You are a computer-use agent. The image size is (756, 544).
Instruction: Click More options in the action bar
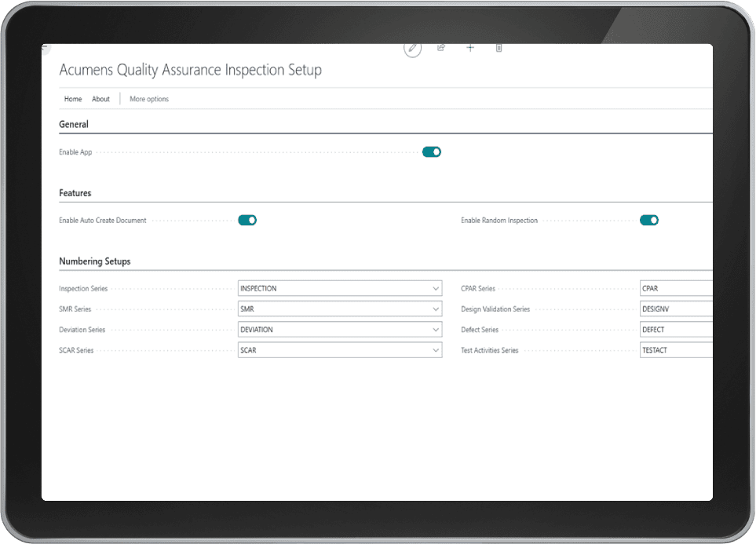click(149, 99)
